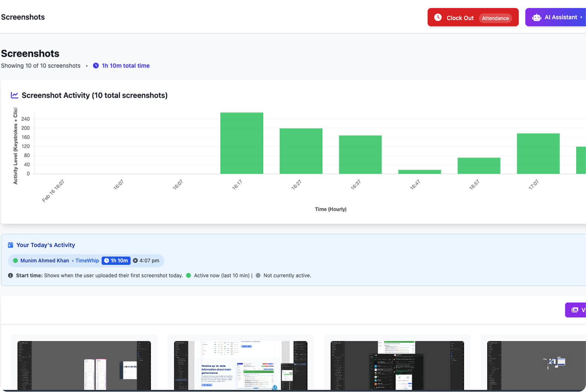The width and height of the screenshot is (586, 392).
Task: Open the TimeWhip project link
Action: (87, 261)
